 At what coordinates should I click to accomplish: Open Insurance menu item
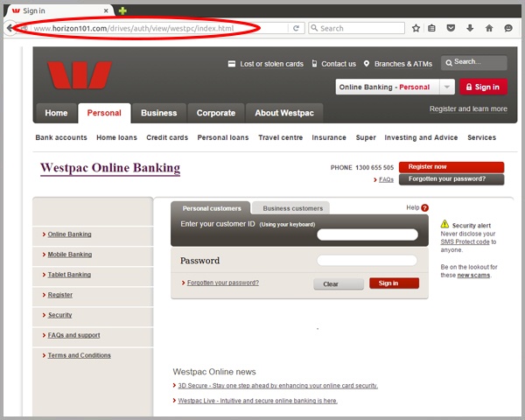click(x=329, y=137)
